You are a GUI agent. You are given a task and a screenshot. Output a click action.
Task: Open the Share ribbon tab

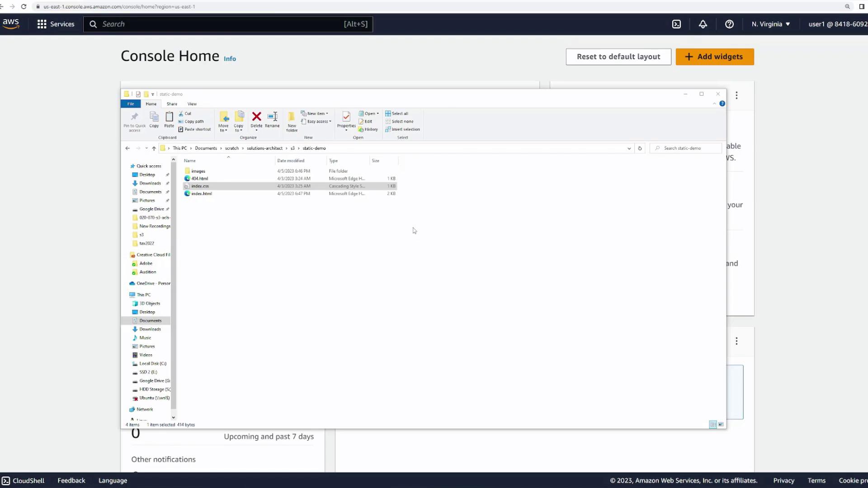coord(172,104)
